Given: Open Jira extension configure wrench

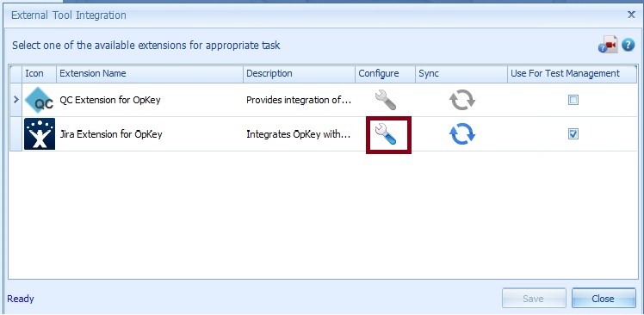Looking at the screenshot, I should click(x=385, y=134).
